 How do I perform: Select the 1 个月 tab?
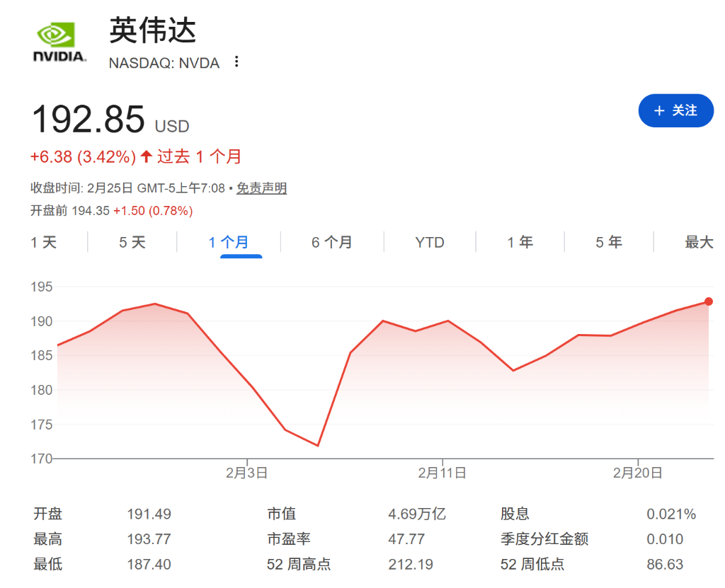pyautogui.click(x=229, y=243)
